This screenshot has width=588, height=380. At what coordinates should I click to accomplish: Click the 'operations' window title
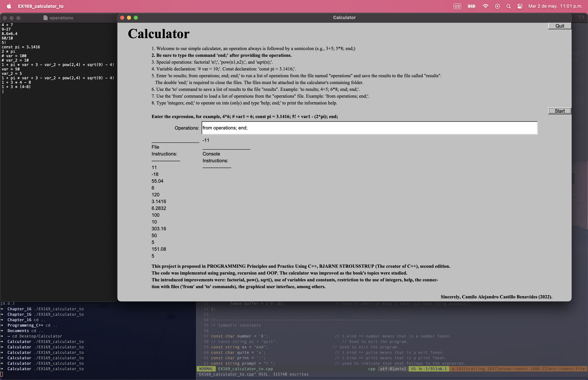[x=61, y=18]
